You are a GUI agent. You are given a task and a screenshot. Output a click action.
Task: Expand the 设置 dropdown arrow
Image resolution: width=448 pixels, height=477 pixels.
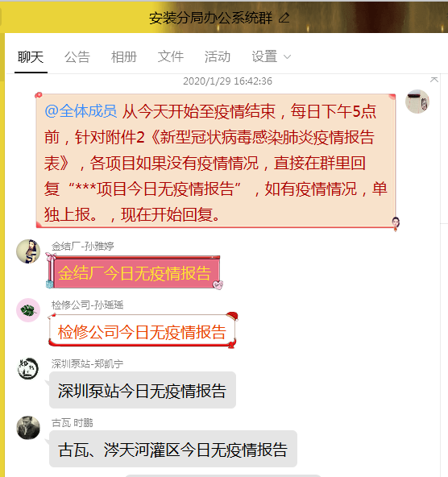(x=287, y=57)
